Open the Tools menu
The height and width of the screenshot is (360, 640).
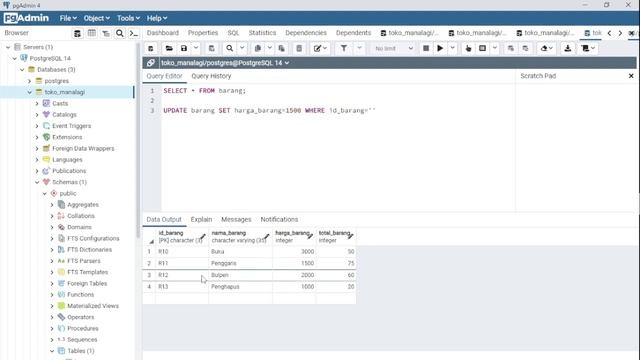click(x=128, y=18)
